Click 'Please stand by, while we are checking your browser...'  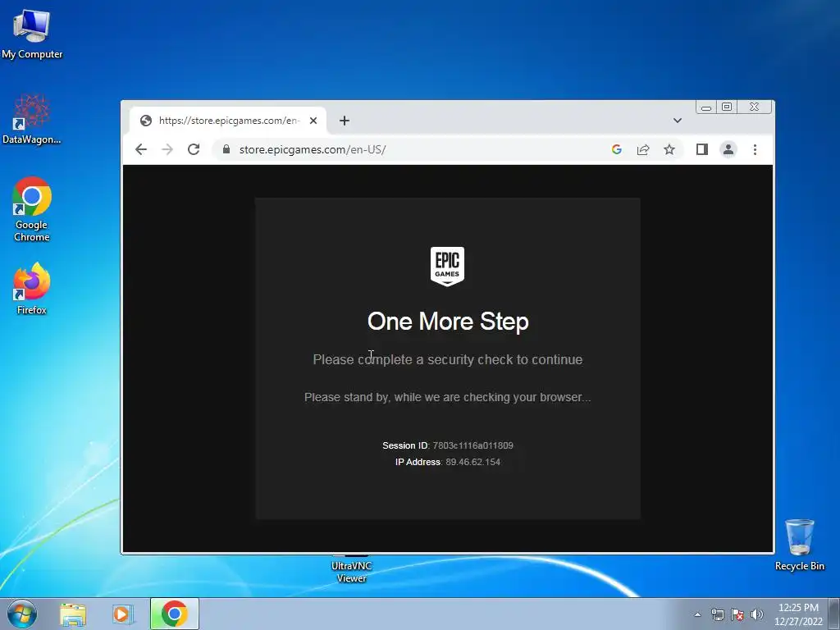(448, 397)
